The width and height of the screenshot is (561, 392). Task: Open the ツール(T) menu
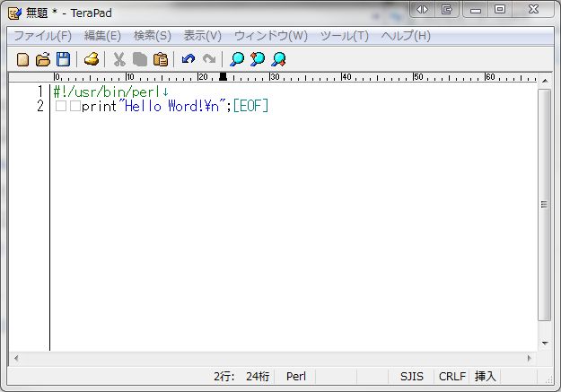344,36
